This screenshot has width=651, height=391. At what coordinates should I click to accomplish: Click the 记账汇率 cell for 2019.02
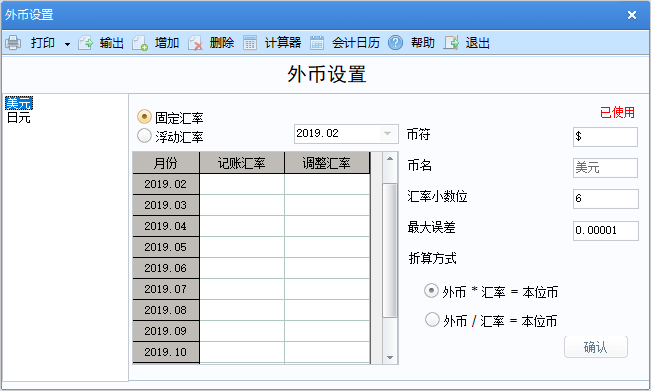[242, 184]
